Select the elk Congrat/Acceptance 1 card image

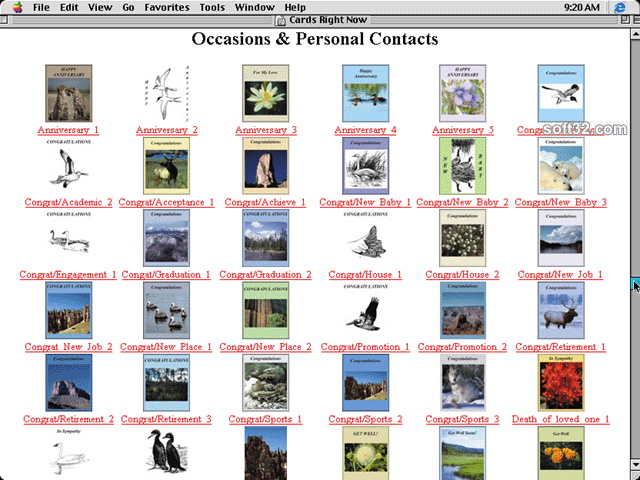[x=167, y=166]
